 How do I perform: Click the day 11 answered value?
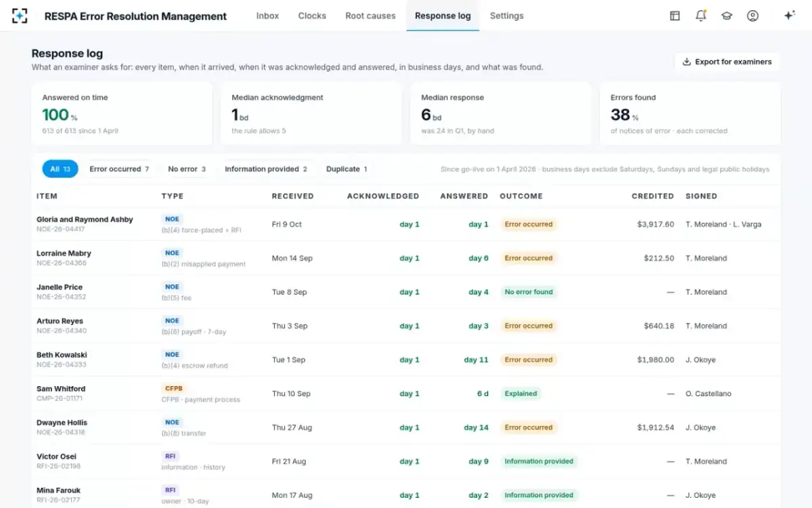(476, 360)
